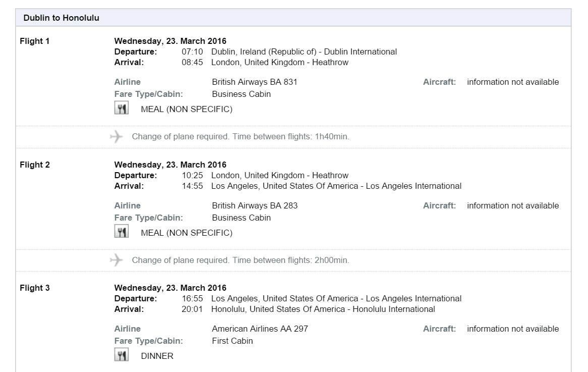Click the Flight 3 label
This screenshot has width=588, height=372.
[35, 288]
